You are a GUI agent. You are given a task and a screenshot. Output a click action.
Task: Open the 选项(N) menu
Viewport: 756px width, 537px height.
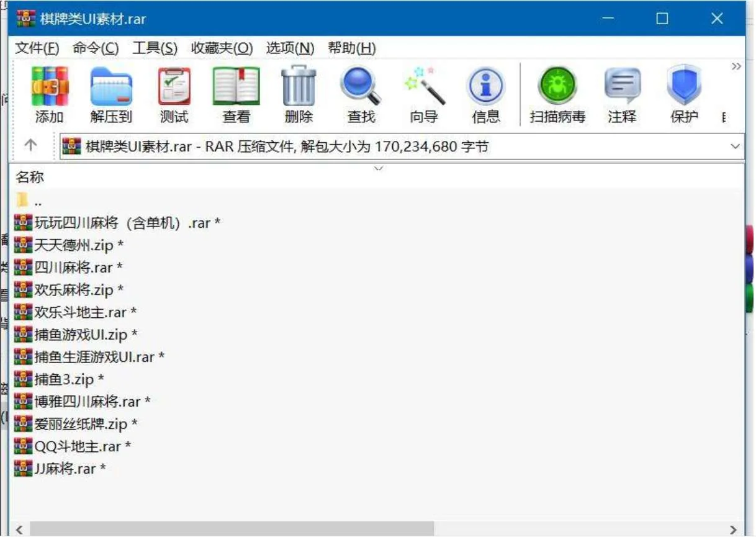pos(290,48)
